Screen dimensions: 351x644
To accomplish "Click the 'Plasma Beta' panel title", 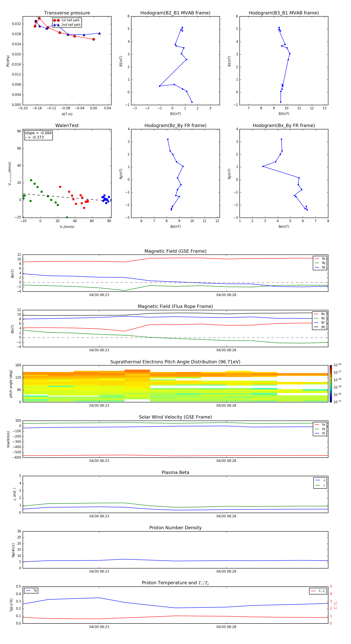I will [175, 472].
